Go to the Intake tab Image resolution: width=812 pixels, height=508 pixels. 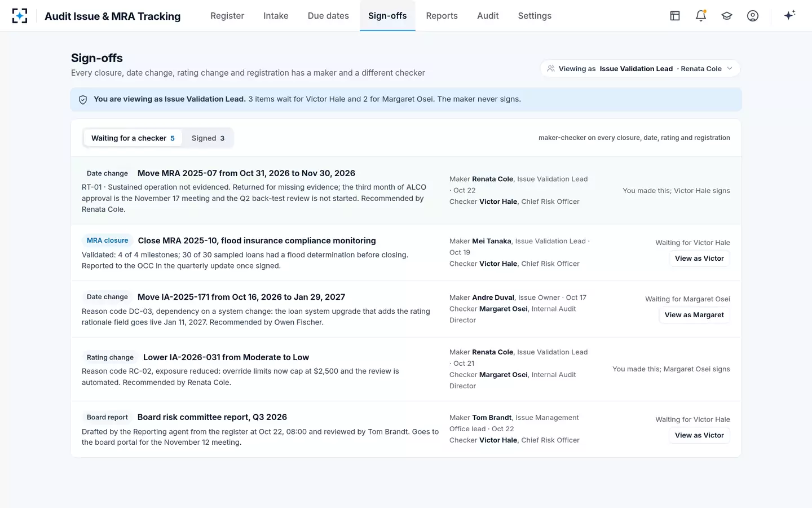[x=276, y=16]
